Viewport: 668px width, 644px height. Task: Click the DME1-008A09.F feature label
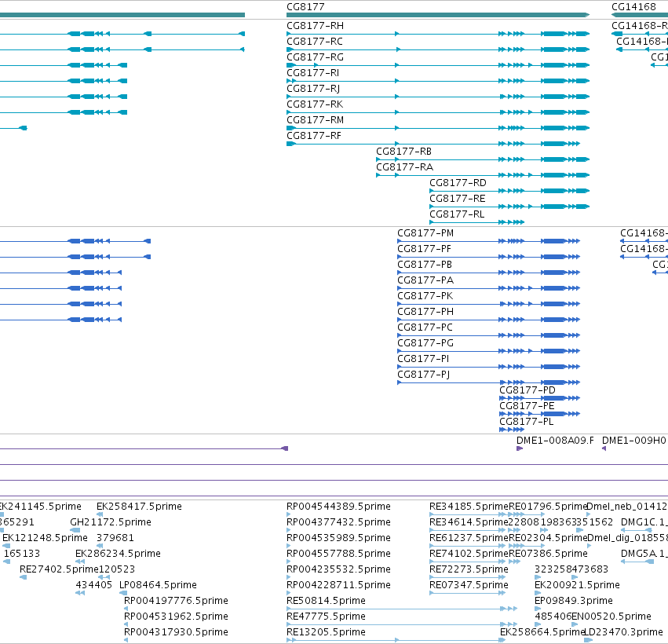click(555, 441)
